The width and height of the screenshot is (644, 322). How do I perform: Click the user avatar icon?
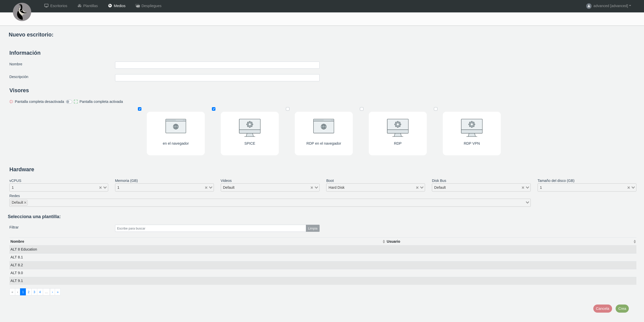pyautogui.click(x=589, y=6)
